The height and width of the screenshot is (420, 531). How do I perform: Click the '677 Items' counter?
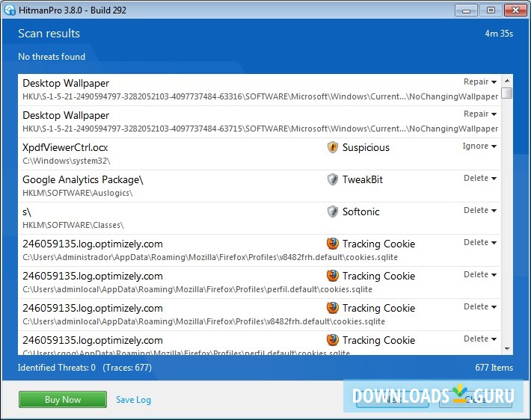pos(494,368)
